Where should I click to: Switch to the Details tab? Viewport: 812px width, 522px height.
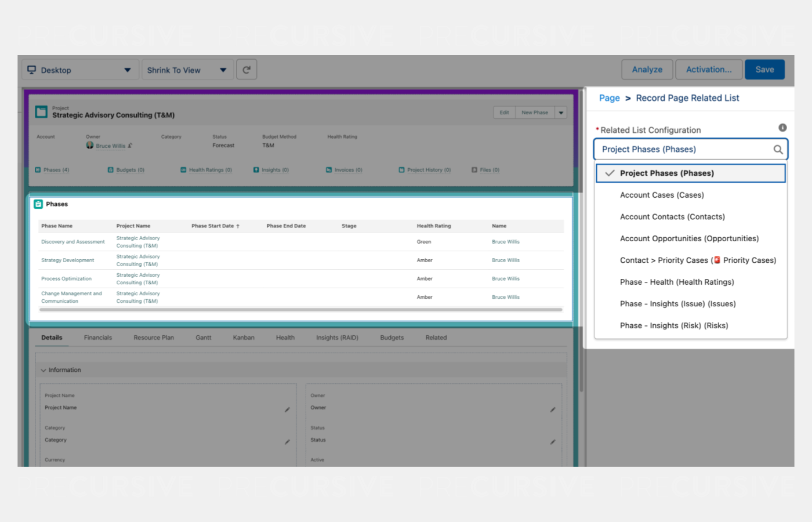point(52,338)
